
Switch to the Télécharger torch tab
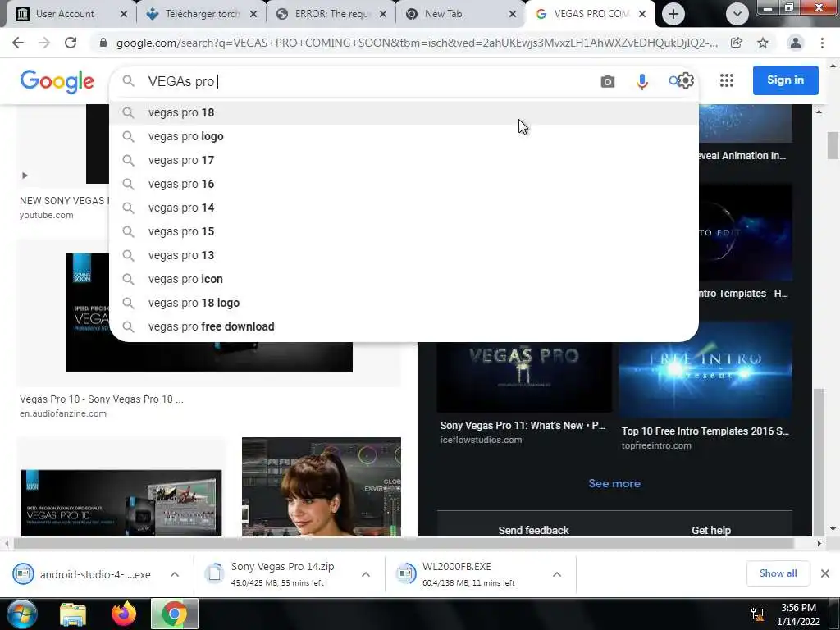pyautogui.click(x=201, y=14)
